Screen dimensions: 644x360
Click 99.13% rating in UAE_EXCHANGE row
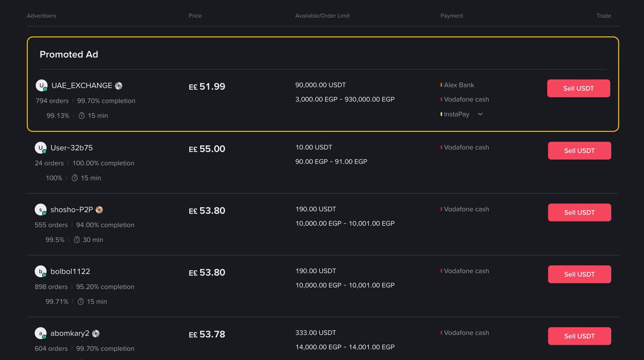[58, 116]
